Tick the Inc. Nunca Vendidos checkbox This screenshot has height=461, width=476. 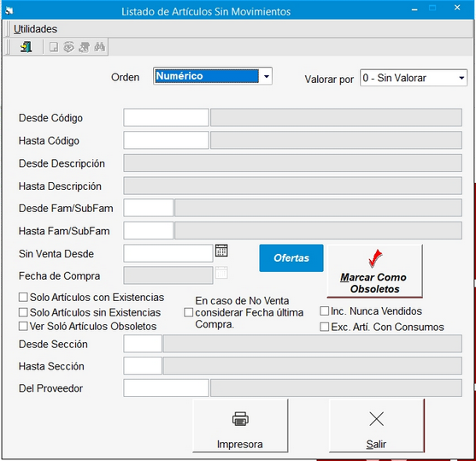(325, 310)
